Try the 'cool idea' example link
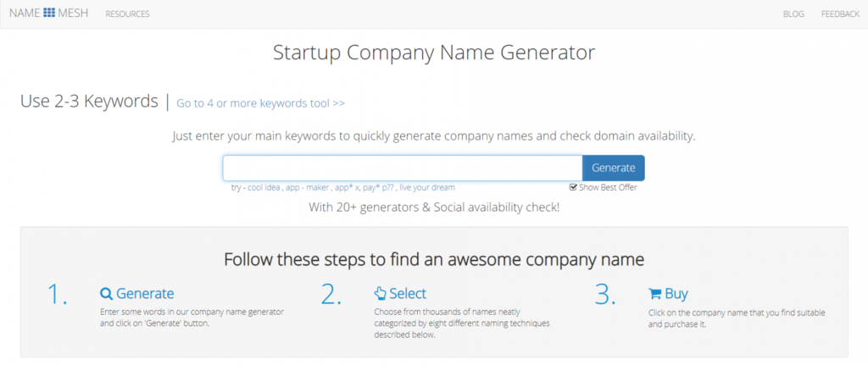Image resolution: width=868 pixels, height=365 pixels. pyautogui.click(x=264, y=187)
